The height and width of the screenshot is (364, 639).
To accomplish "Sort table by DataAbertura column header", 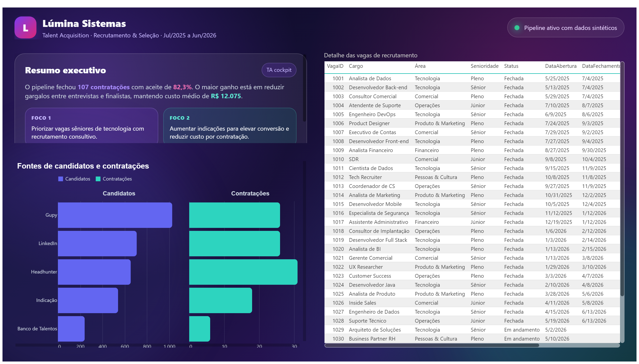I will pyautogui.click(x=560, y=66).
